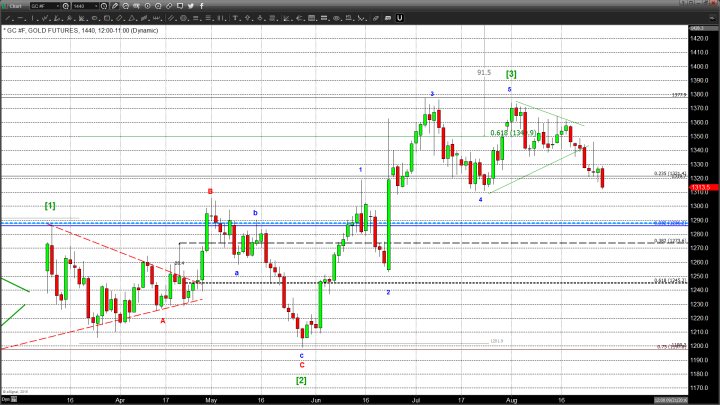Select the ellipse drawing tool
Image resolution: width=720 pixels, height=405 pixels.
94,18
